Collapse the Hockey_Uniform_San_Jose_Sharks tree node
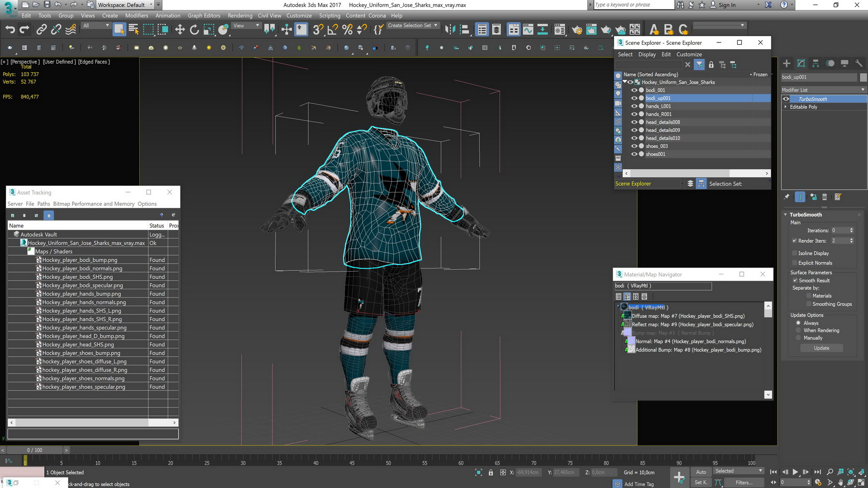 [x=625, y=82]
